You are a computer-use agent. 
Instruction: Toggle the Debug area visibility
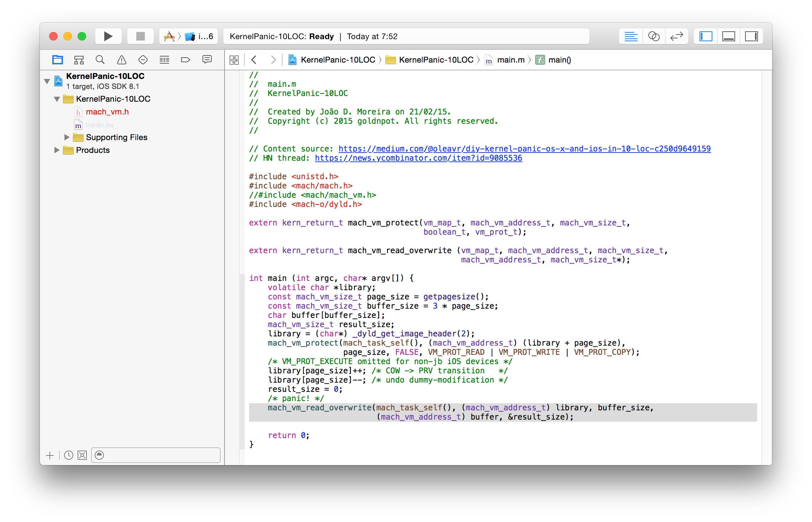(x=728, y=36)
